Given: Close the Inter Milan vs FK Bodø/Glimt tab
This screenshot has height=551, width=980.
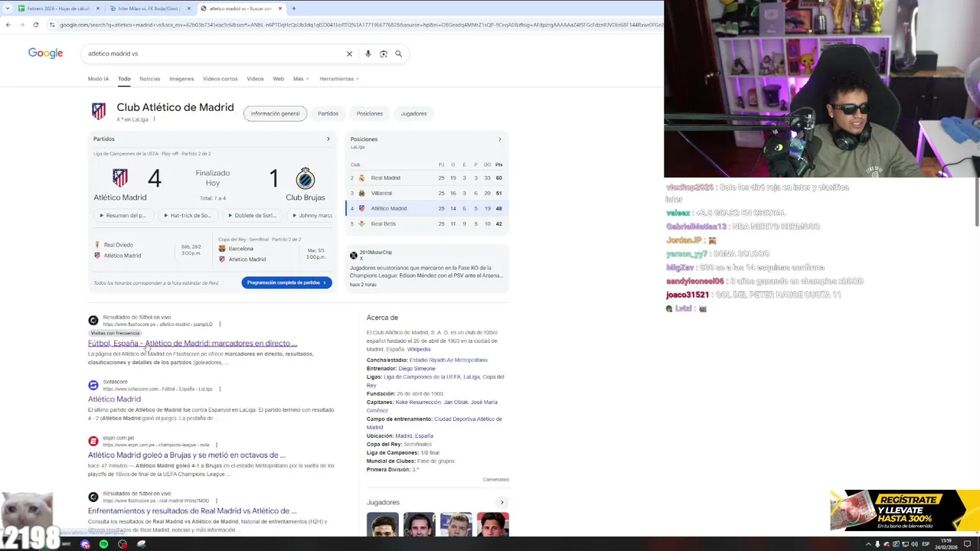Looking at the screenshot, I should pos(188,8).
